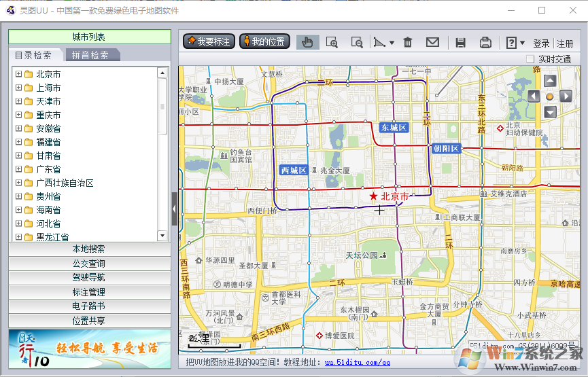Expand the 北京市 tree node
The width and height of the screenshot is (588, 377).
[18, 74]
